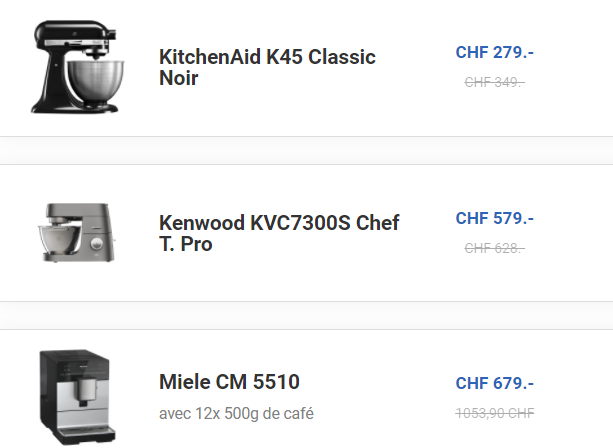Open the Miele coffee machine product image
The image size is (613, 448).
point(77,397)
